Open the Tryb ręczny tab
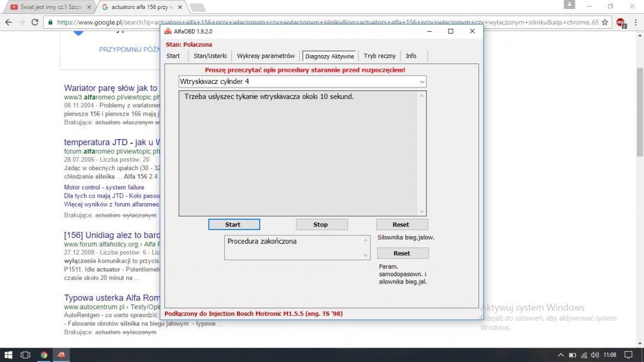Screen dimensions: 644x362 380,56
